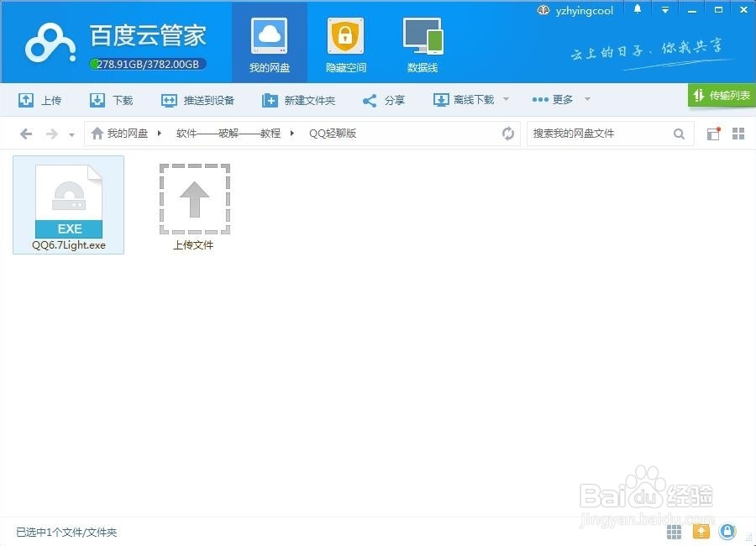756x546 pixels.
Task: Click 离线下载 button
Action: pos(464,100)
